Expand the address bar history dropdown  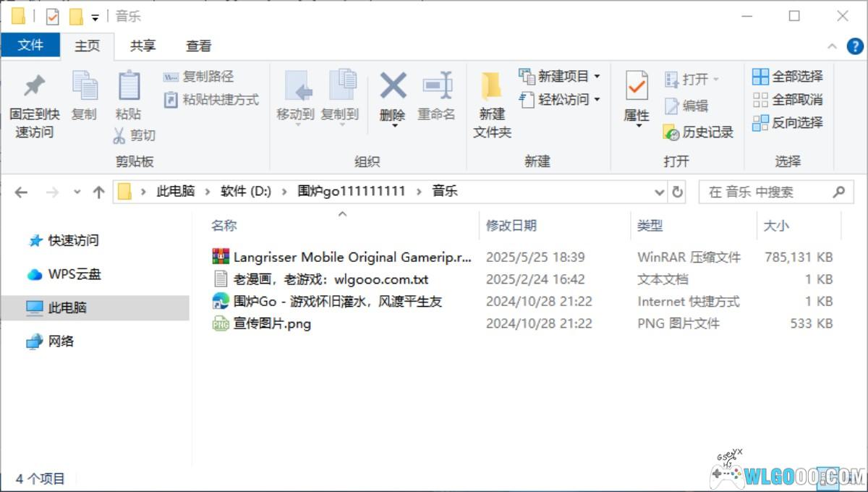(x=659, y=192)
